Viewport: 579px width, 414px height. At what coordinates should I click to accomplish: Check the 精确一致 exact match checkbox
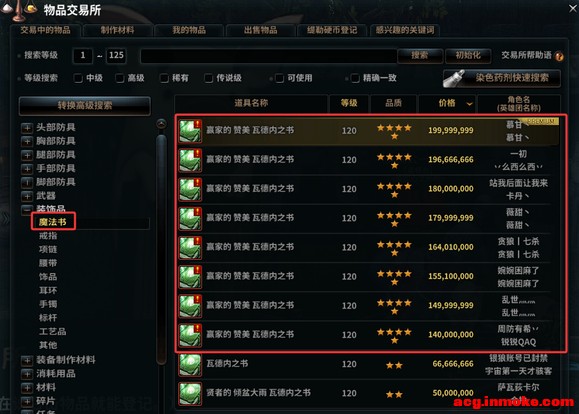tap(355, 78)
